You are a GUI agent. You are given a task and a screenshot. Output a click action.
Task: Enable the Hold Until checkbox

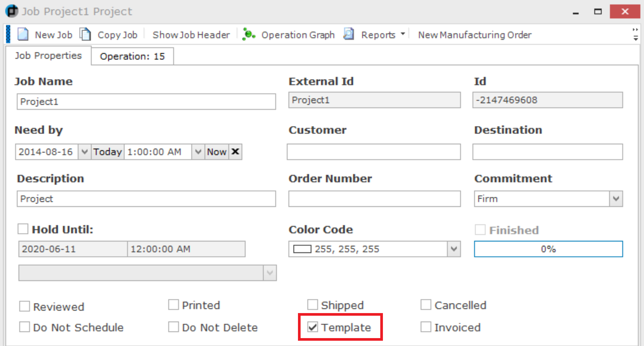point(23,229)
